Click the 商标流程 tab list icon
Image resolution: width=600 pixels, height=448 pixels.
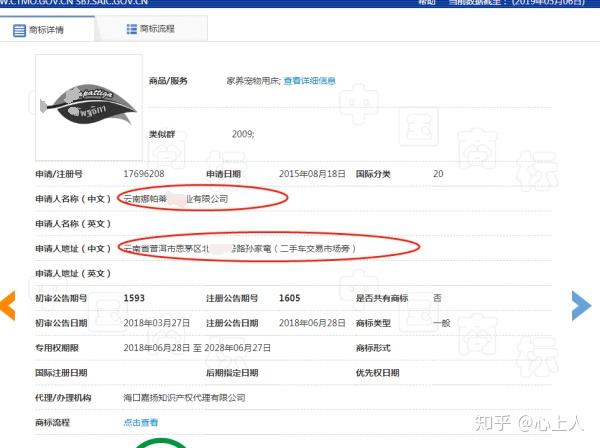[131, 29]
